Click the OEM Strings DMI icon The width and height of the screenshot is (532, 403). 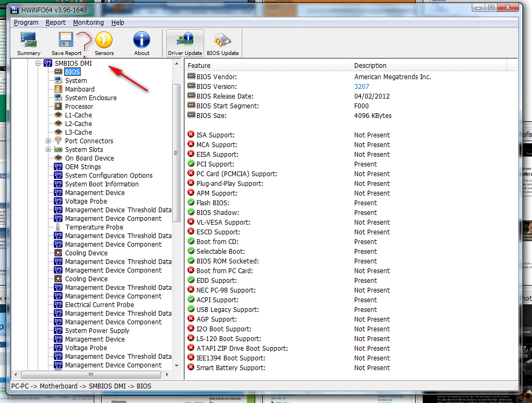click(x=58, y=166)
